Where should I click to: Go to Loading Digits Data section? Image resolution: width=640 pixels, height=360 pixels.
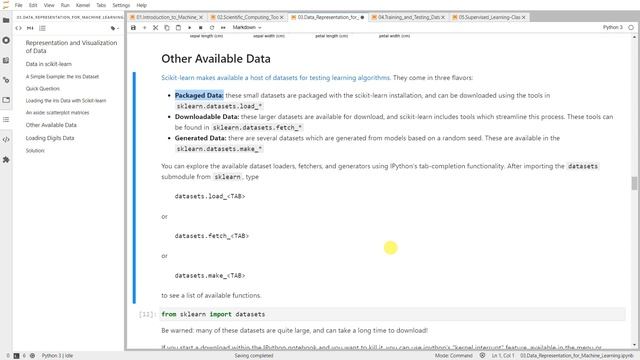[50, 138]
